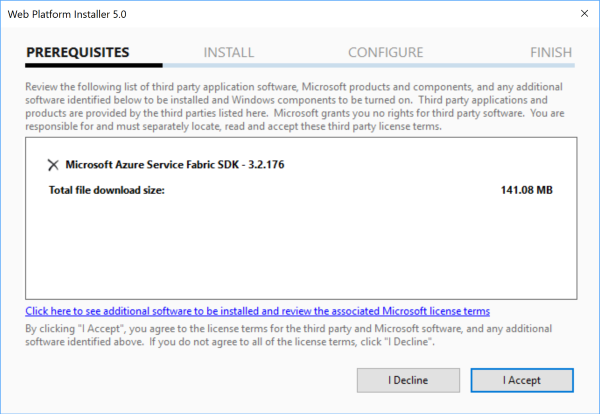Click the gray step line beneath CONFIGURE

[x=385, y=64]
